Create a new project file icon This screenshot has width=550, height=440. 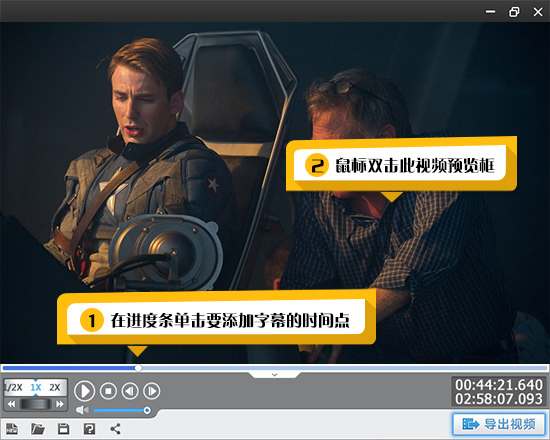12,428
